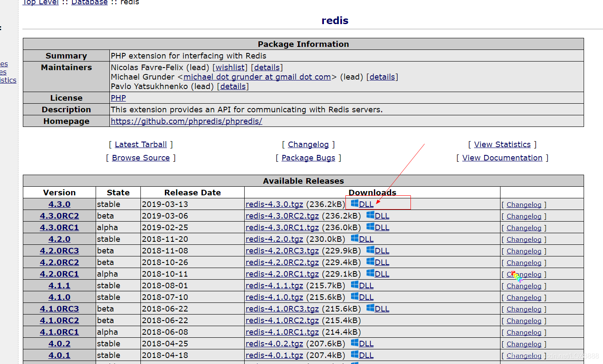
Task: Click the Windows icon for 4.0.1 DLL
Action: [354, 354]
